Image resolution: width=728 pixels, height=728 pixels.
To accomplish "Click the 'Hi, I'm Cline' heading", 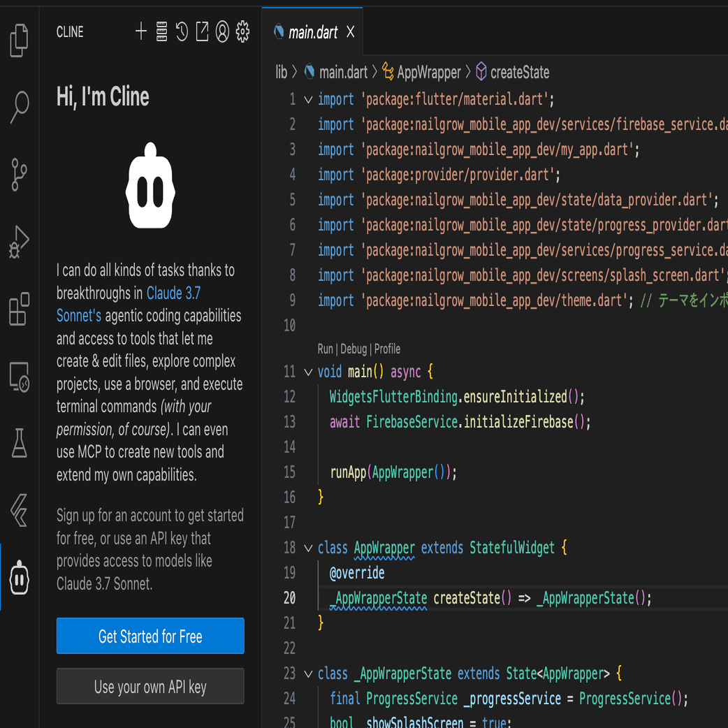I will pyautogui.click(x=103, y=97).
